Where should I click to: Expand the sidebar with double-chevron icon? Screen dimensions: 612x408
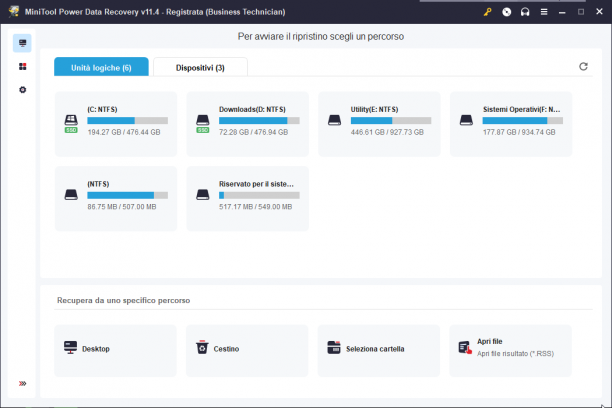23,383
